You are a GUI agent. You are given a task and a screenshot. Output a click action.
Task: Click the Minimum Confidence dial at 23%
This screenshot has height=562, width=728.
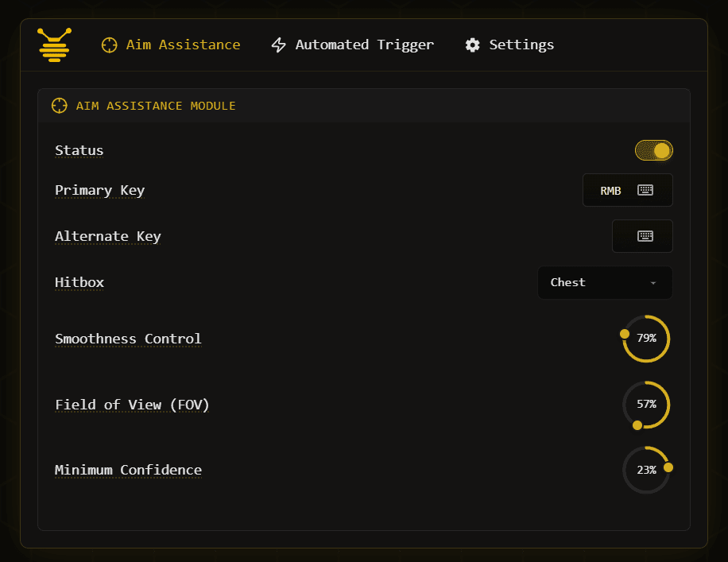(x=646, y=470)
